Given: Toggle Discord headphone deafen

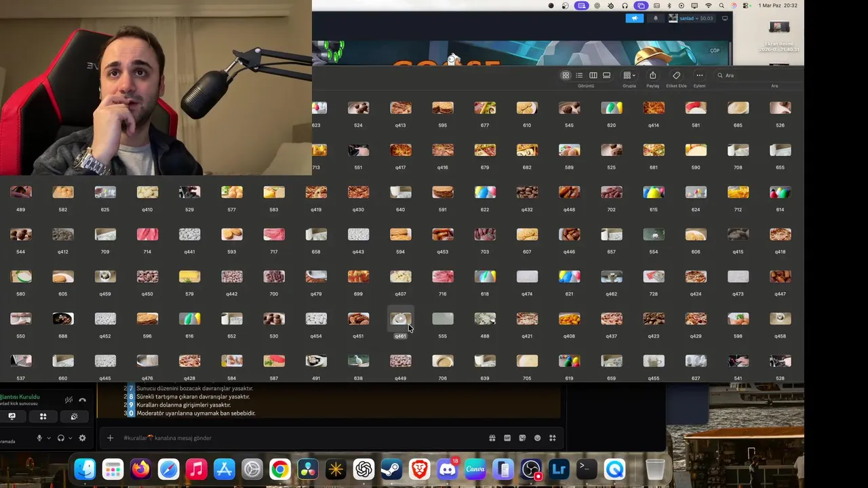Looking at the screenshot, I should [x=61, y=438].
